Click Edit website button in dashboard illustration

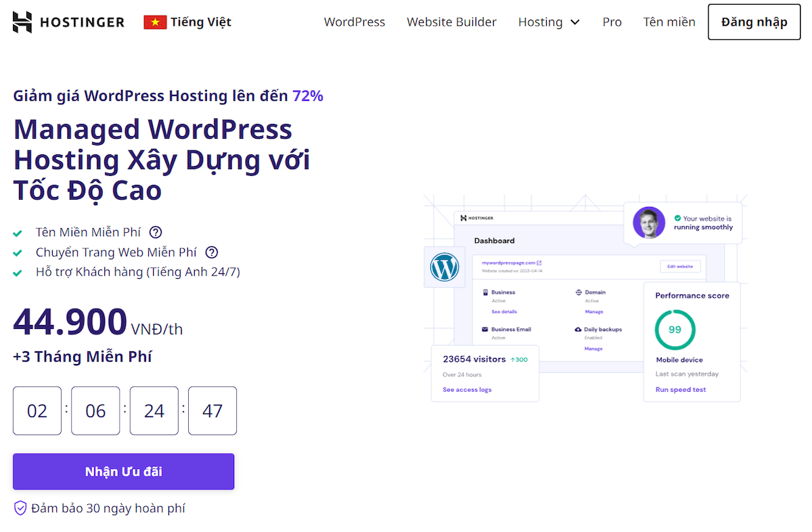click(x=680, y=267)
